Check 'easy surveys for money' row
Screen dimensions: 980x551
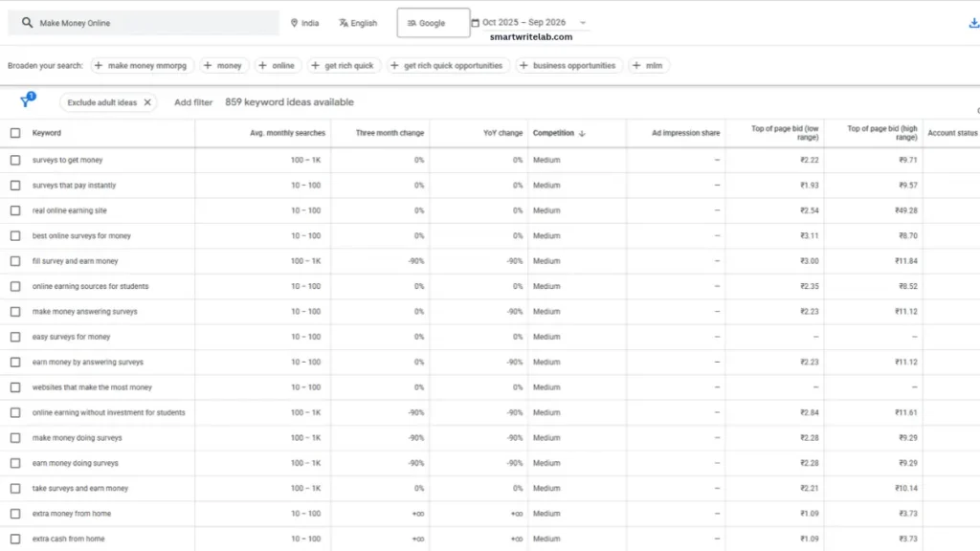[x=15, y=337]
